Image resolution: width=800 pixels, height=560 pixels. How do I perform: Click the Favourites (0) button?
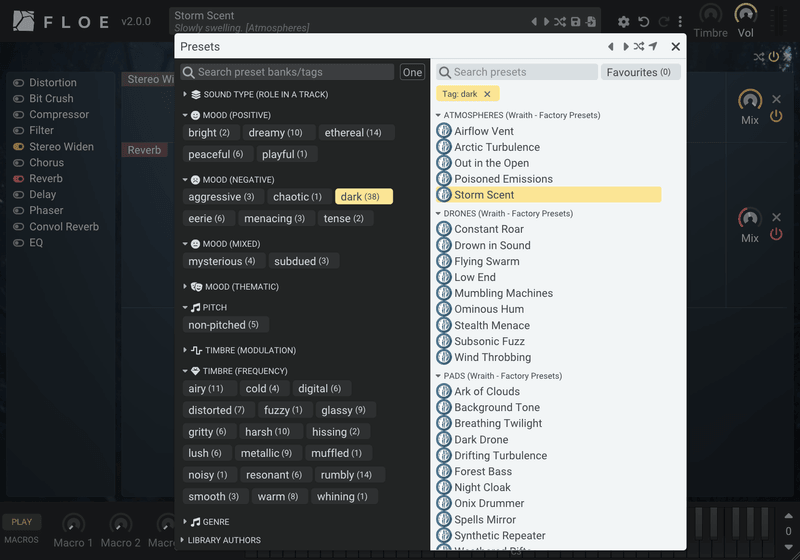pyautogui.click(x=640, y=72)
